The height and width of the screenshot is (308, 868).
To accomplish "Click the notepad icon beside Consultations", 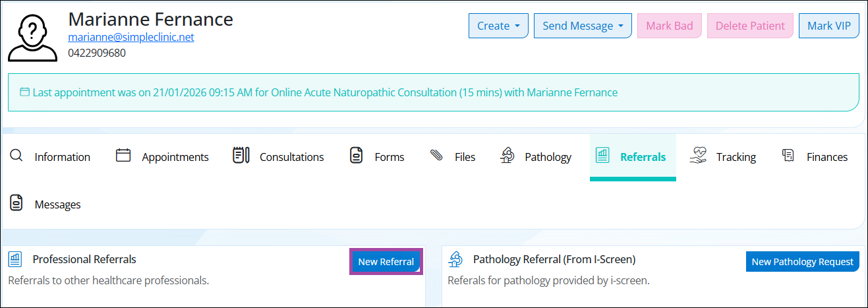I will 241,156.
